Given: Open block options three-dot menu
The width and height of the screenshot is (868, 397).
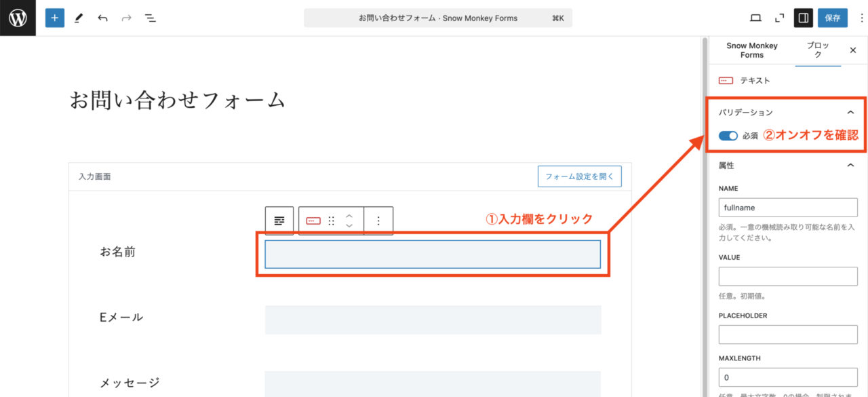Looking at the screenshot, I should pos(378,221).
